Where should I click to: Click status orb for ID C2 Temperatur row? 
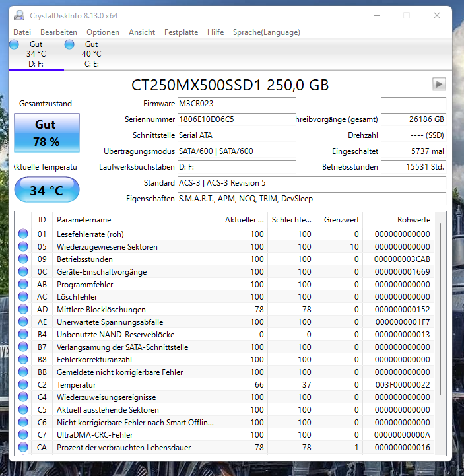(x=23, y=384)
